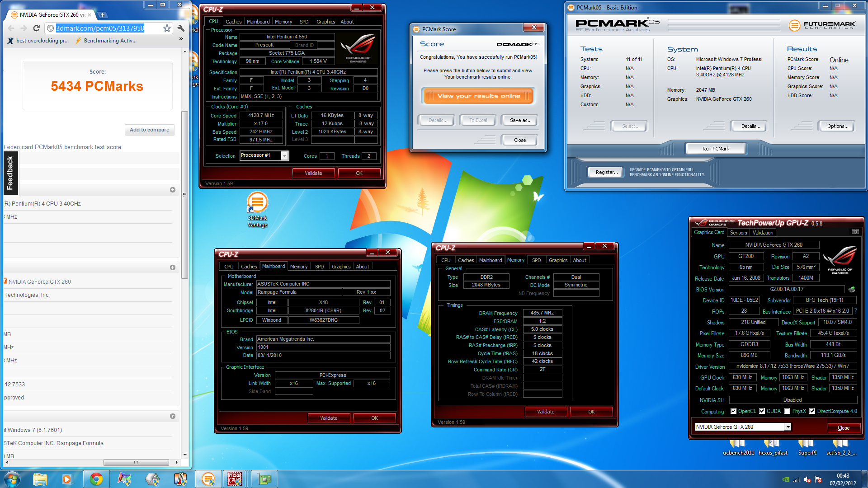Click OK in the Memory CPU-Z window
The image size is (868, 488).
[591, 412]
